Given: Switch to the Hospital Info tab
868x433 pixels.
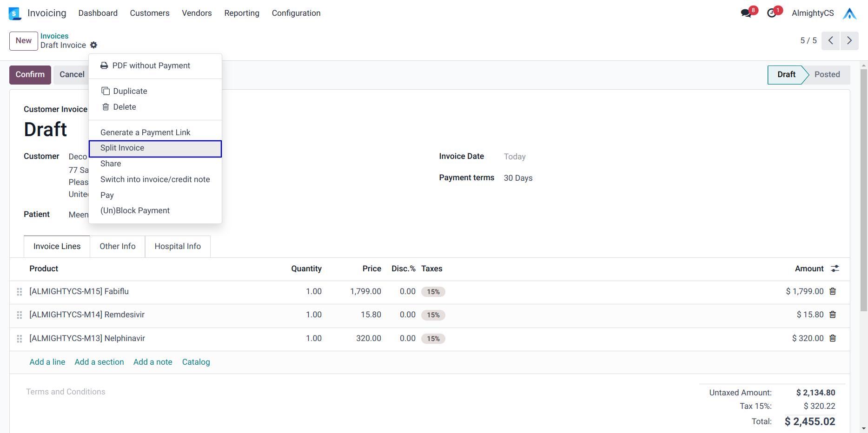Looking at the screenshot, I should tap(178, 246).
